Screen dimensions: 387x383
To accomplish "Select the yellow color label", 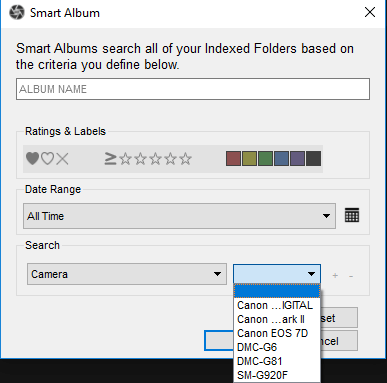I will (249, 158).
